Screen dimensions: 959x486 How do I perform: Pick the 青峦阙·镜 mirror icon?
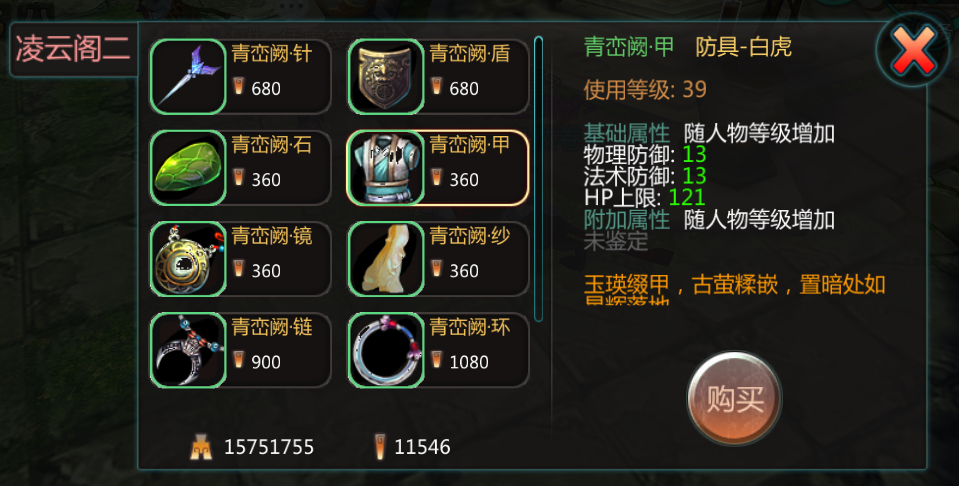coord(188,259)
